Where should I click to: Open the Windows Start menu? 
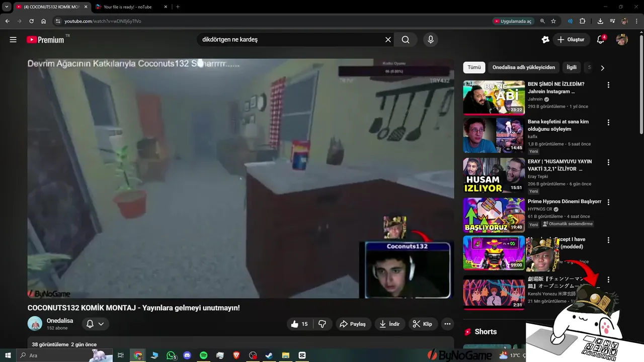[x=7, y=355]
